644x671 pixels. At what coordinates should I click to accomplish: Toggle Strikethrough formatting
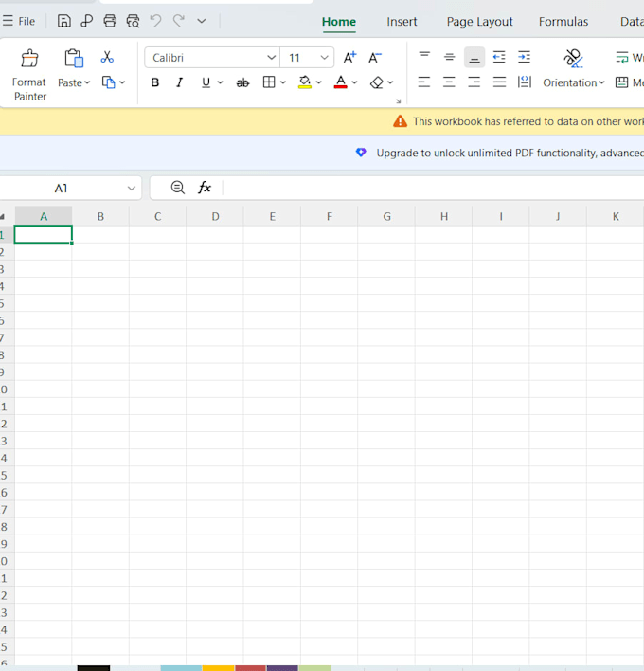(x=242, y=82)
